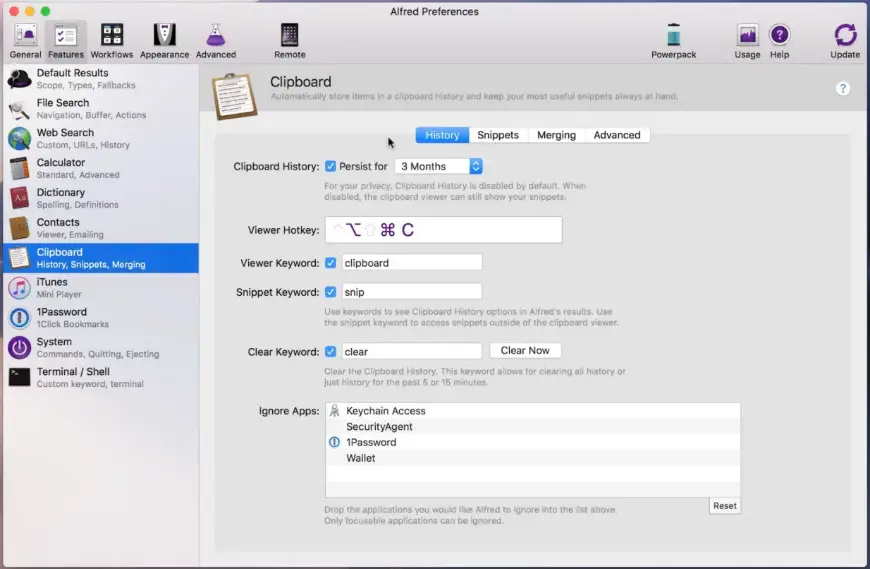Click the Reset button
The image size is (870, 569).
click(725, 506)
